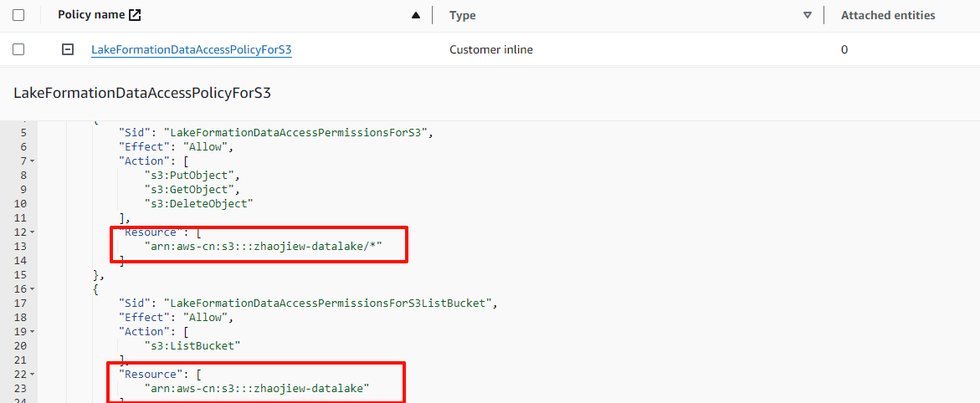Click the LakeFormationDataAccessPermissionsForS3 Sid line
Screen dimensions: 980x403
pos(275,132)
